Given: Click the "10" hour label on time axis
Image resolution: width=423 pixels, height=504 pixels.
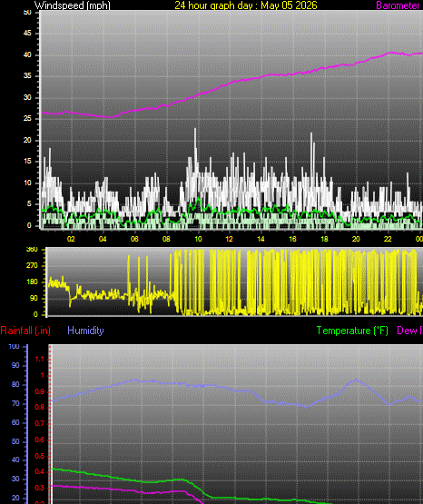Looking at the screenshot, I should 198,239.
